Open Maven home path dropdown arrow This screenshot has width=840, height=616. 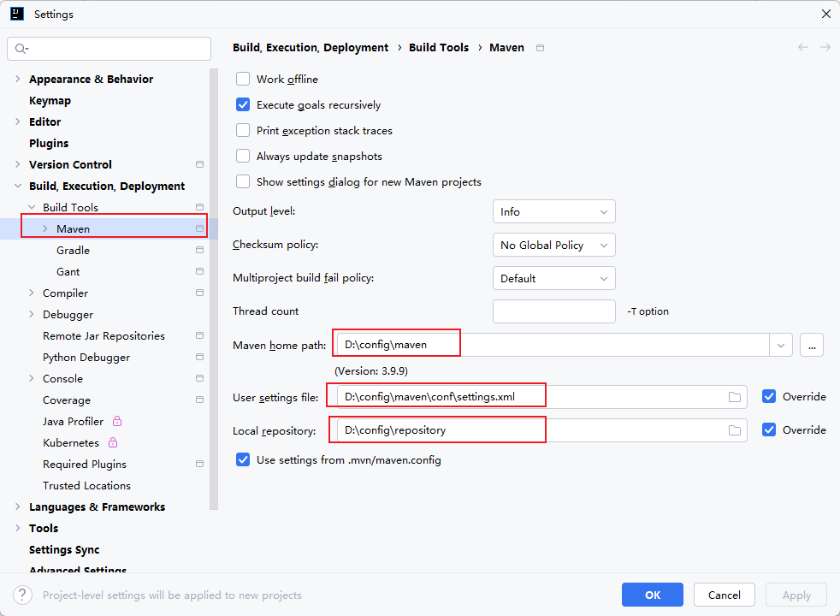pyautogui.click(x=781, y=346)
